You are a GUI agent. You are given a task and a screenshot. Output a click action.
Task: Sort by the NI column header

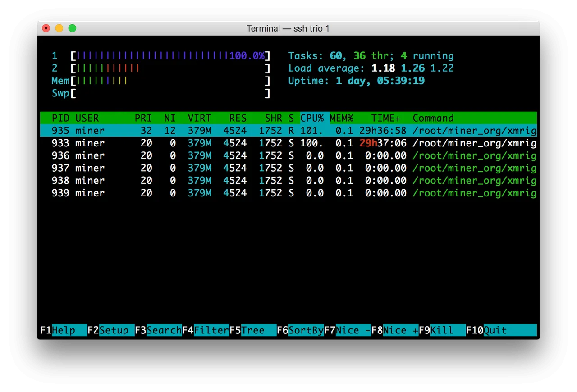tap(170, 118)
